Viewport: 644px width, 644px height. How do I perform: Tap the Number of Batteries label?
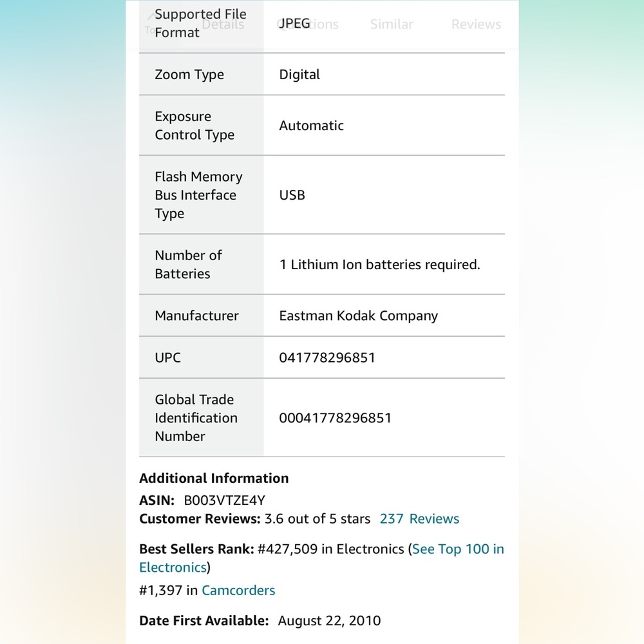pos(188,265)
